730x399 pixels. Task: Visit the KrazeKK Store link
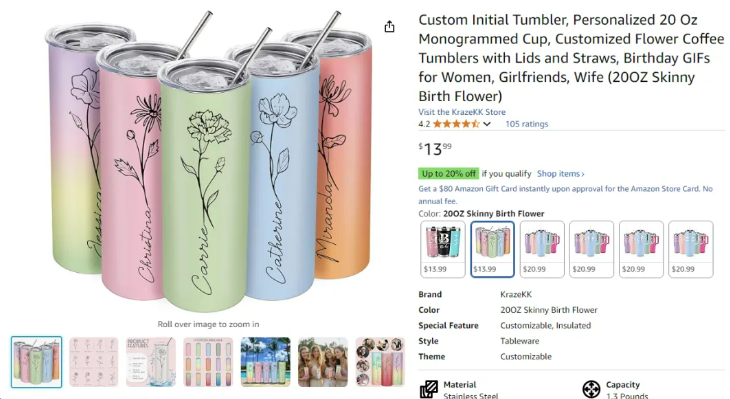coord(461,112)
